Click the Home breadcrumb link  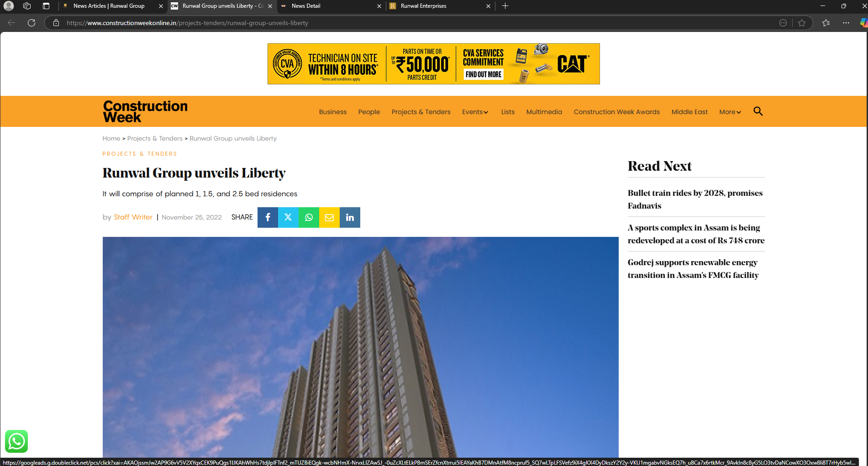(x=111, y=138)
